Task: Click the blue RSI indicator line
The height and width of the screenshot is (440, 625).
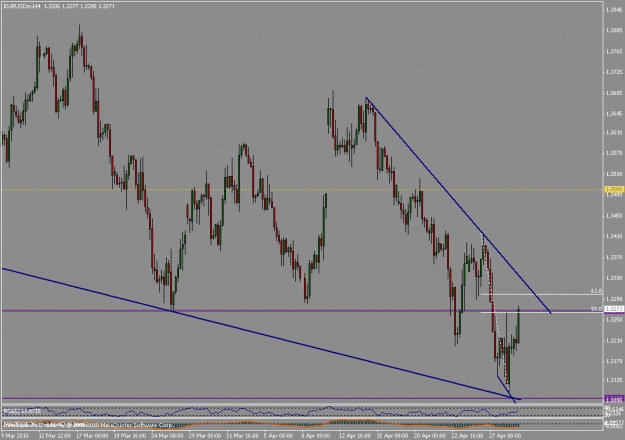Action: (259, 412)
